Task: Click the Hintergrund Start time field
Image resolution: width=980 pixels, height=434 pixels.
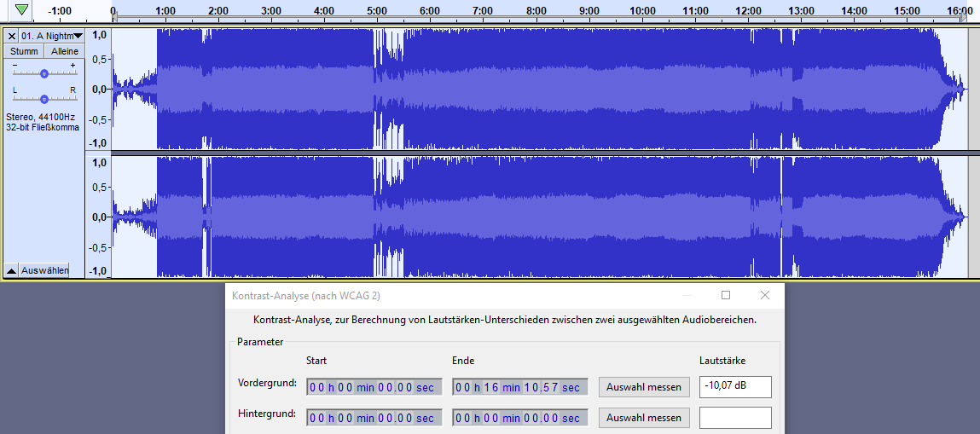Action: (374, 418)
